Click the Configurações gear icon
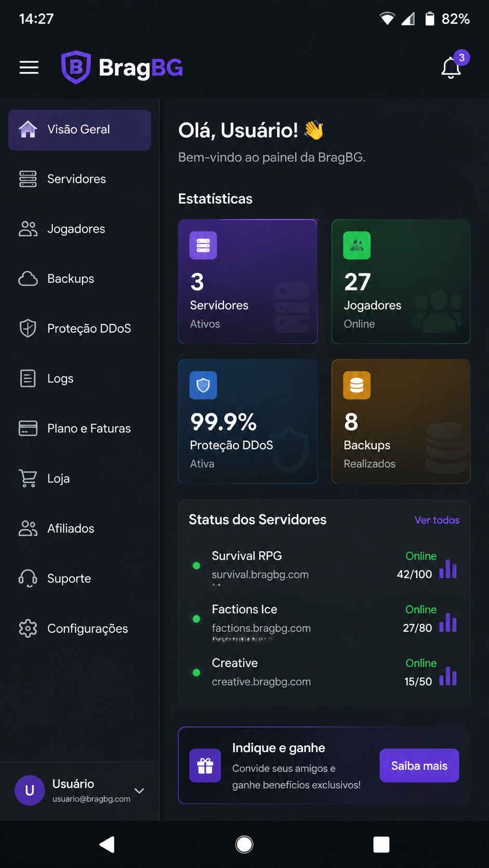Screen dimensions: 489x868 click(28, 628)
